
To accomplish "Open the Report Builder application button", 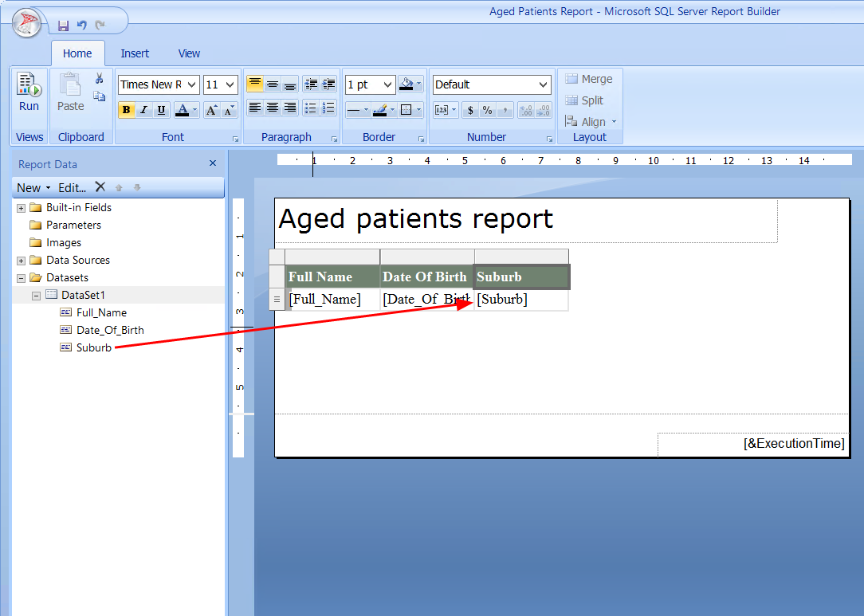I will point(26,23).
